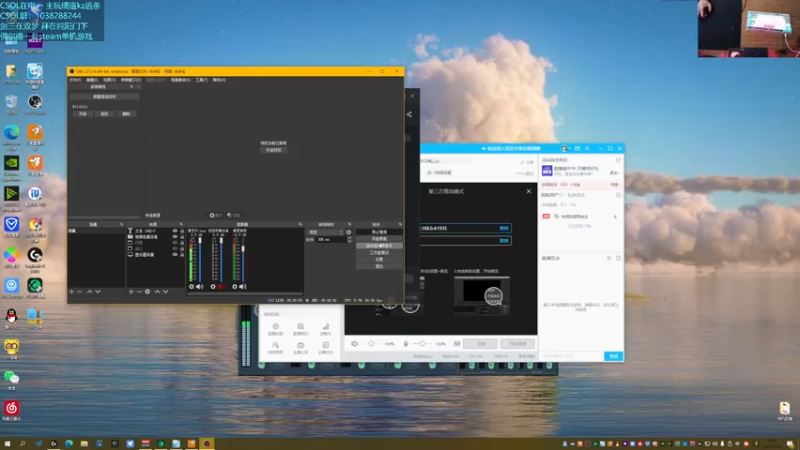Click enable preview button in OBS preview center
Viewport: 800px width, 450px height.
tap(273, 151)
